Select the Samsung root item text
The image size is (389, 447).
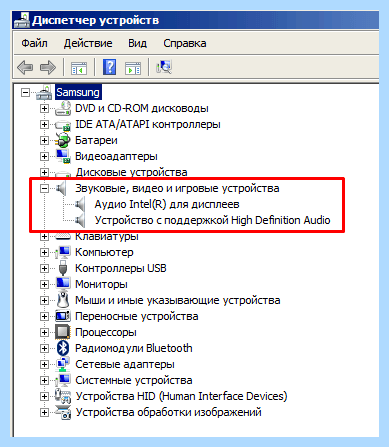tap(78, 92)
